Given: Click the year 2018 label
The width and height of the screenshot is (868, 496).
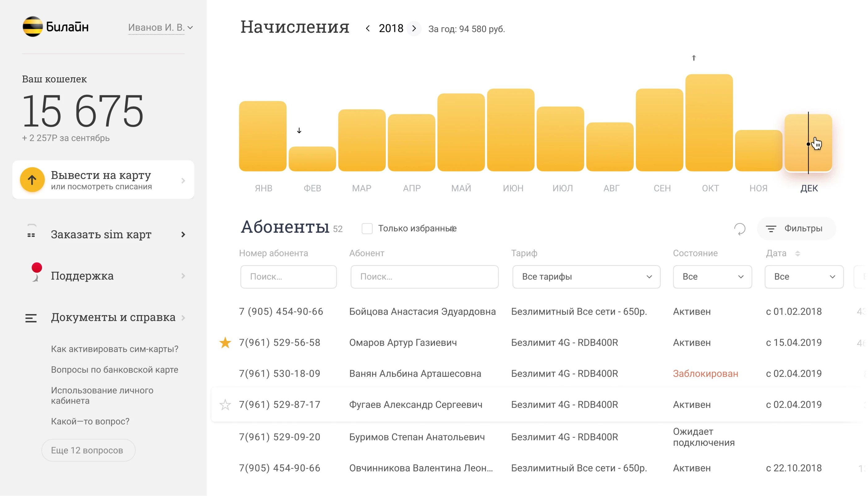Looking at the screenshot, I should tap(391, 28).
